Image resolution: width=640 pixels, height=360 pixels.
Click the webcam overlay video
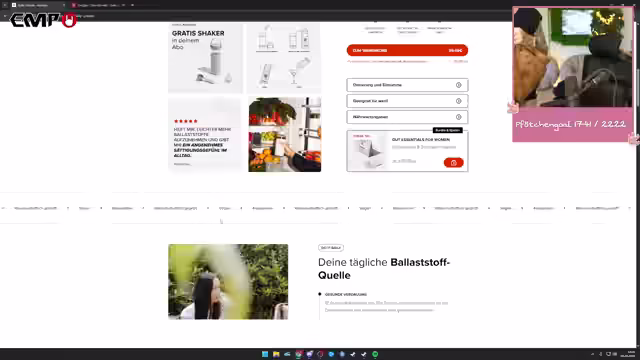(x=572, y=57)
